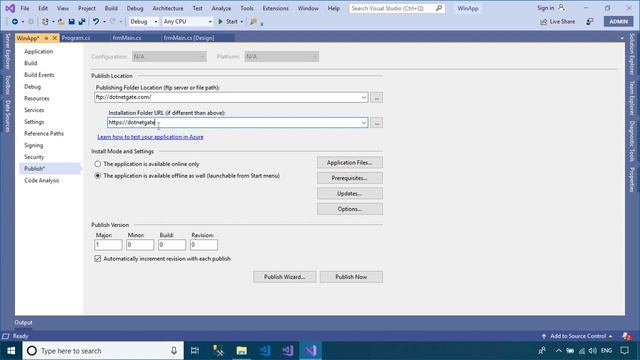Image resolution: width=640 pixels, height=360 pixels.
Task: Click the Updates button
Action: (350, 193)
